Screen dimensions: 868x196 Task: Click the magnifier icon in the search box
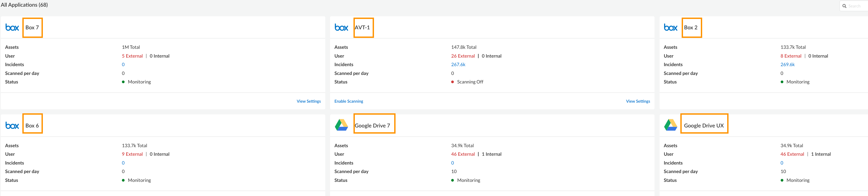coord(844,6)
